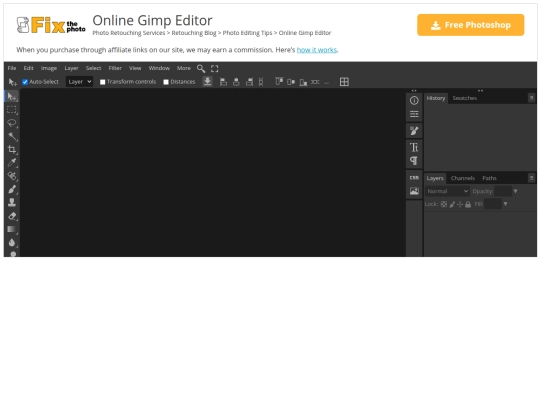
Task: Switch to the Channels tab
Action: pyautogui.click(x=463, y=178)
